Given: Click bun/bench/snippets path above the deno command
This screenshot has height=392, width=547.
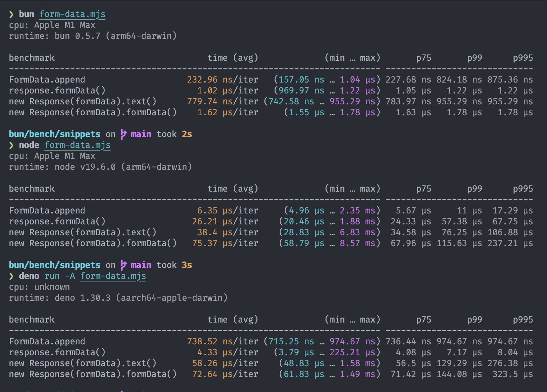Looking at the screenshot, I should tap(55, 265).
